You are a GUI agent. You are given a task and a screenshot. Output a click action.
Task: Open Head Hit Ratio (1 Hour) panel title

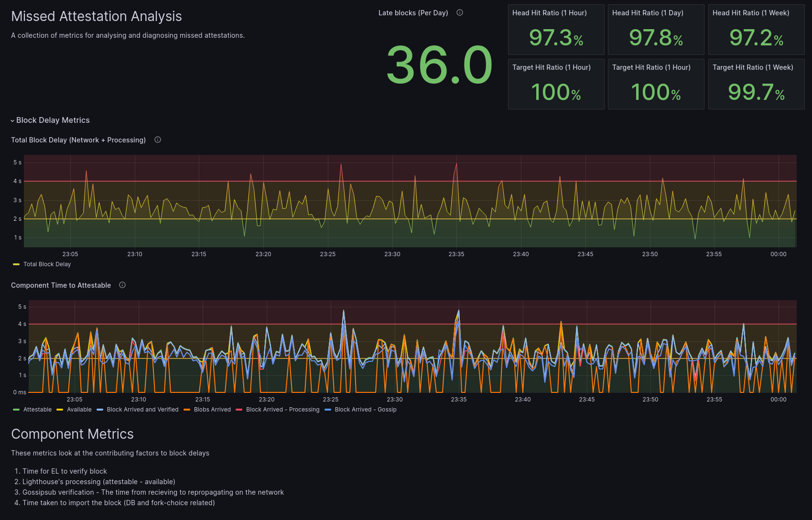[549, 13]
